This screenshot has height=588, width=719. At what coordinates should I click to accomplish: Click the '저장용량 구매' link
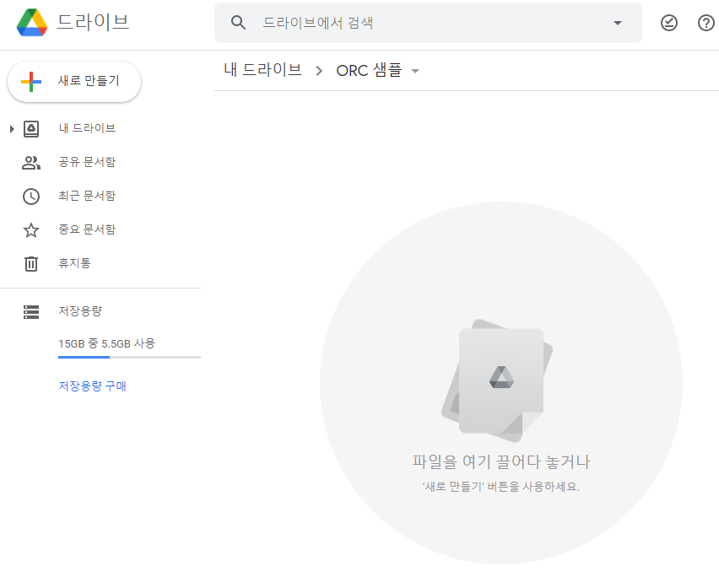[x=92, y=386]
